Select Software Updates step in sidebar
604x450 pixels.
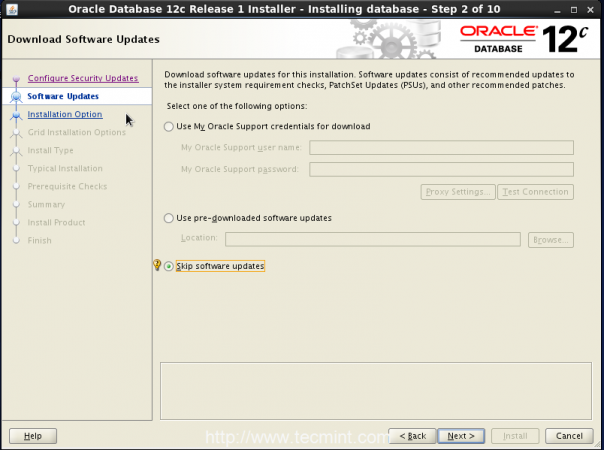coord(63,96)
